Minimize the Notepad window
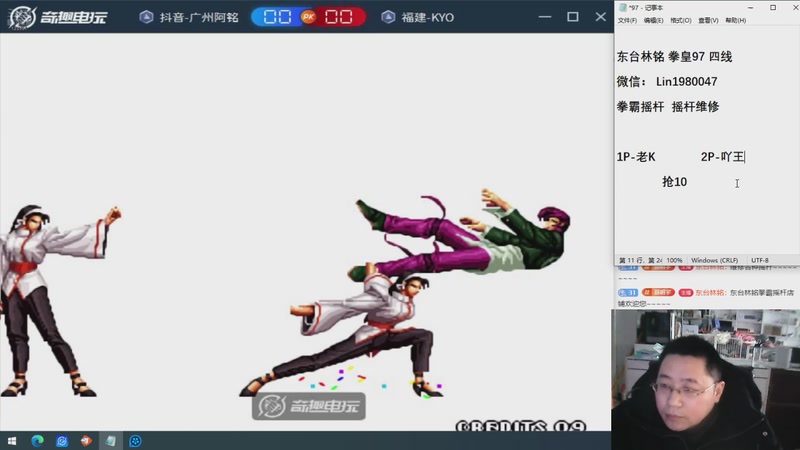 coord(751,8)
